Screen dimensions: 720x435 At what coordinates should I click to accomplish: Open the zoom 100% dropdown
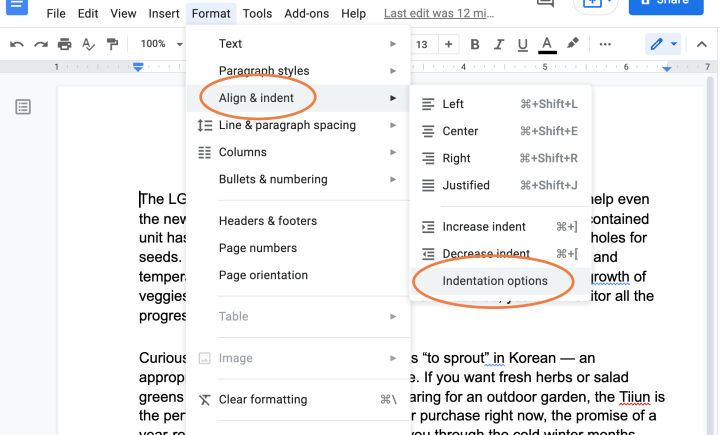pyautogui.click(x=162, y=44)
